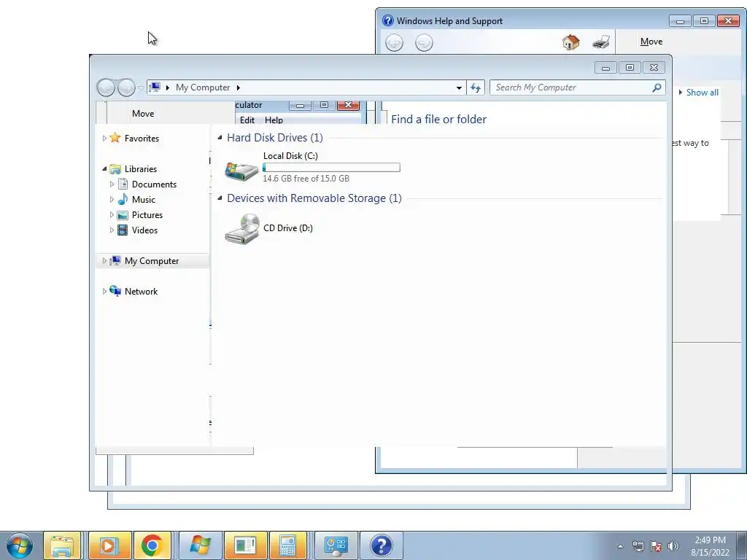Open the clock showing 2:49 PM
747x560 pixels.
coord(710,545)
